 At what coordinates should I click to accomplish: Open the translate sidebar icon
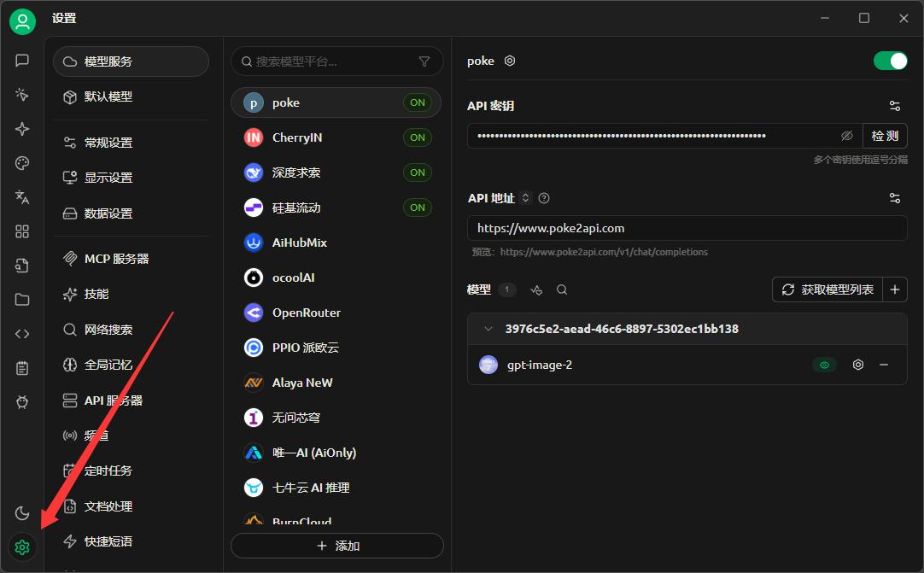22,197
